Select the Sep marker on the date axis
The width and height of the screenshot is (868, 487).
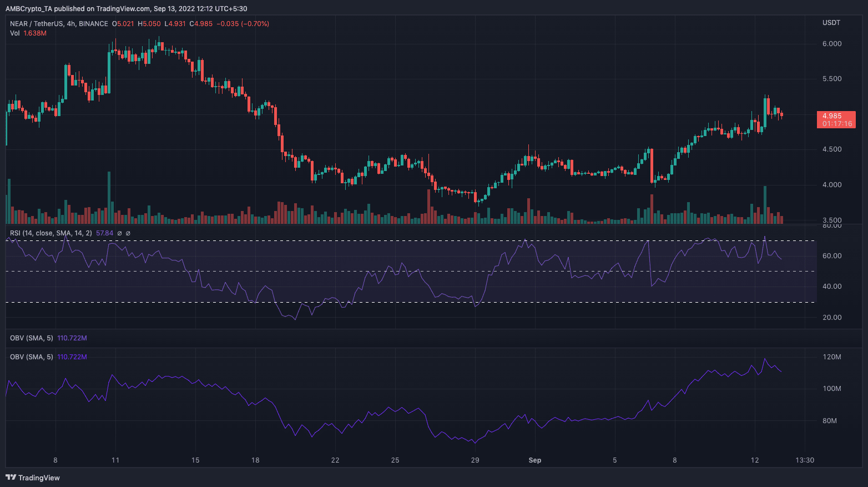(x=534, y=460)
